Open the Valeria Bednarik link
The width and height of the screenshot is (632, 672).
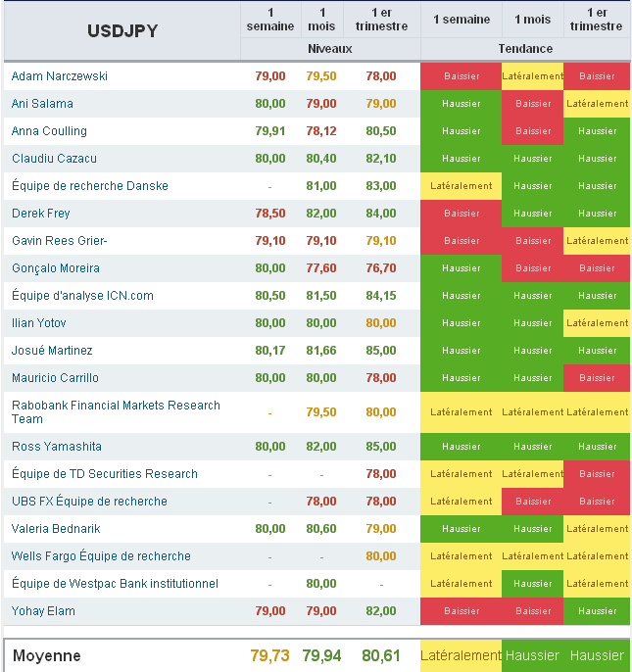56,529
